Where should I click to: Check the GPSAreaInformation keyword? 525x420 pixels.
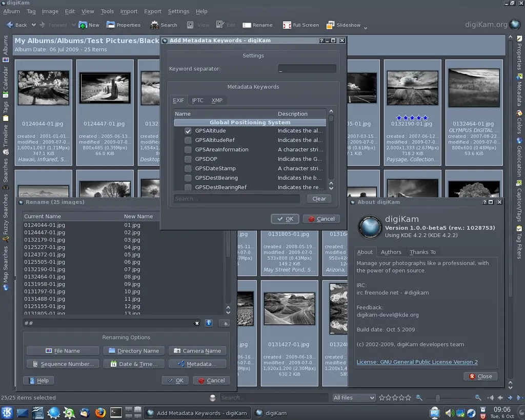(x=188, y=149)
